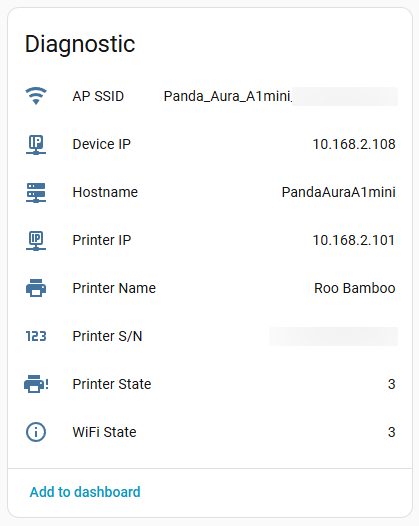Click the Device IP network icon
This screenshot has width=419, height=526.
tap(36, 144)
